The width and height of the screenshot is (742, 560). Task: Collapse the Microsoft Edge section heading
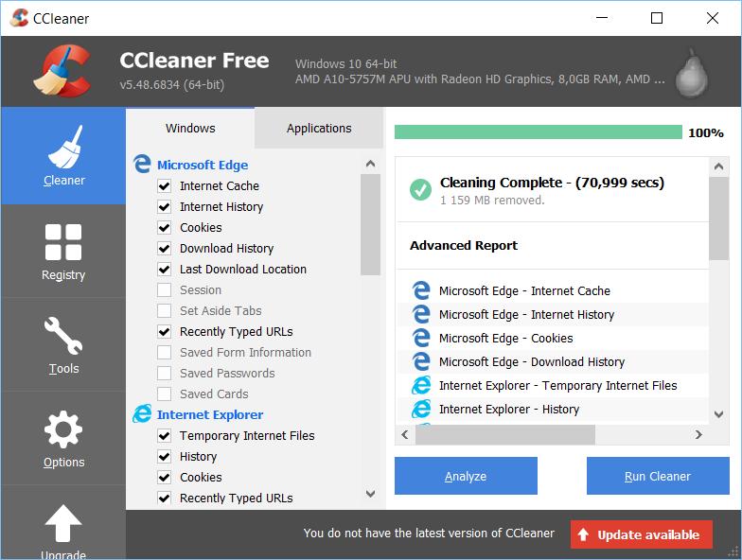click(x=203, y=165)
